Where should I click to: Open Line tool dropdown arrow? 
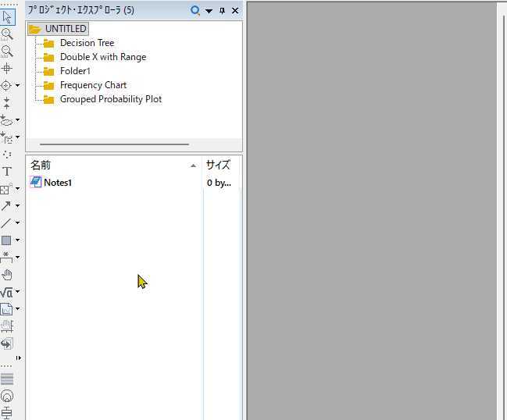click(x=17, y=222)
